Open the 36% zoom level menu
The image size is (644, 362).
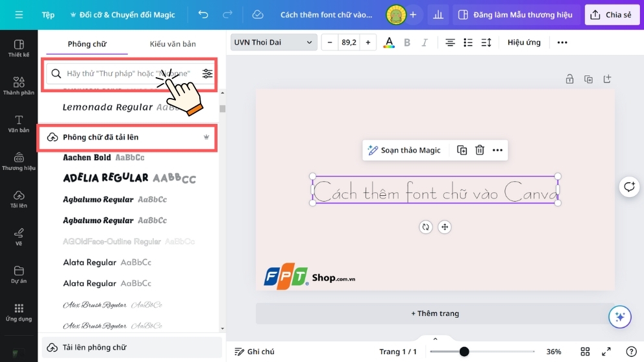554,352
